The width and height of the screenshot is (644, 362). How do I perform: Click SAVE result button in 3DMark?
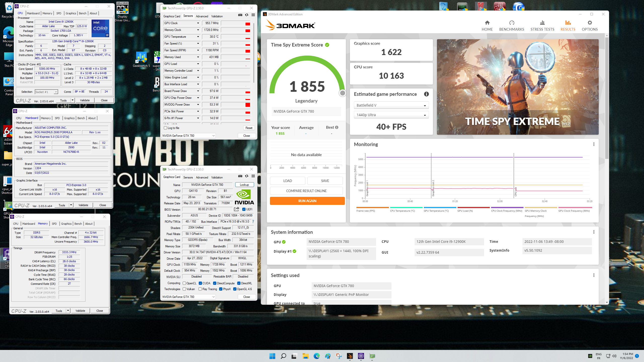325,181
